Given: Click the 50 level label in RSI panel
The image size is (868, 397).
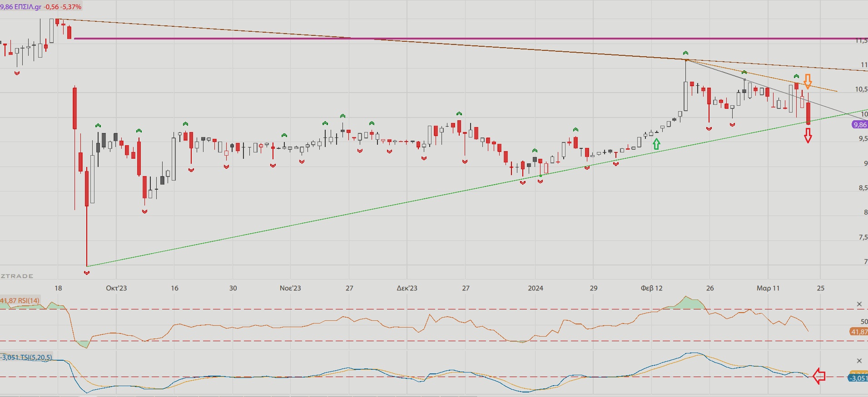Looking at the screenshot, I should coord(864,322).
